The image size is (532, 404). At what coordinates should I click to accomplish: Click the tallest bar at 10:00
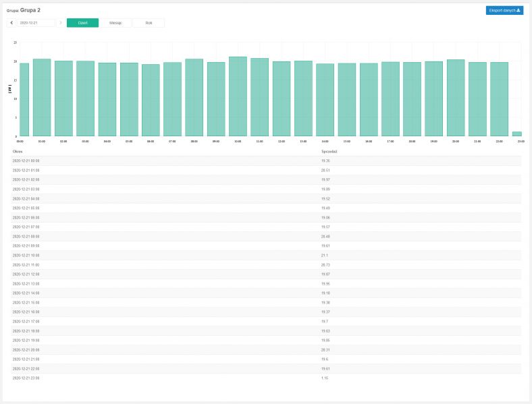click(238, 96)
